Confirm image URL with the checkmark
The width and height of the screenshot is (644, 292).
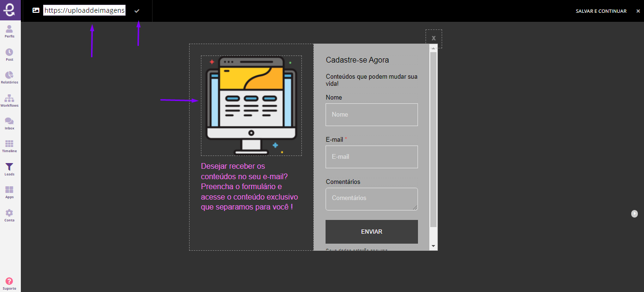(x=137, y=10)
